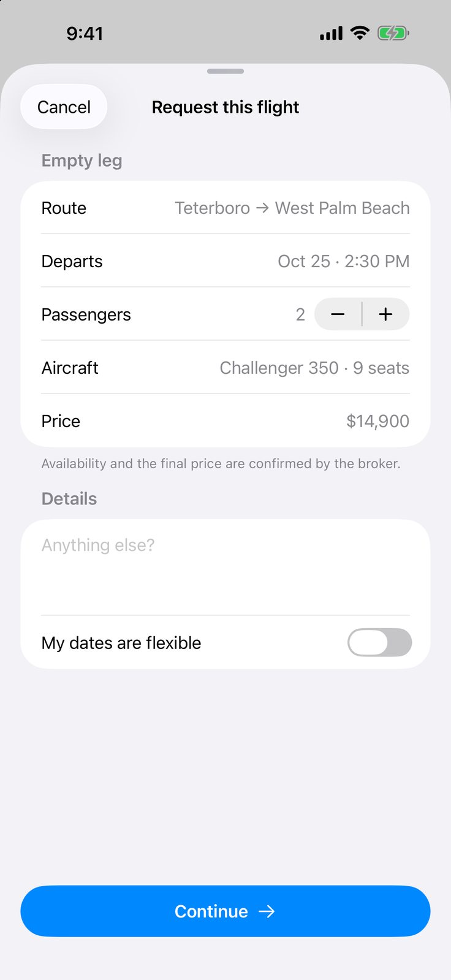Tap the 9:41 status bar clock
This screenshot has width=451, height=980.
[85, 33]
